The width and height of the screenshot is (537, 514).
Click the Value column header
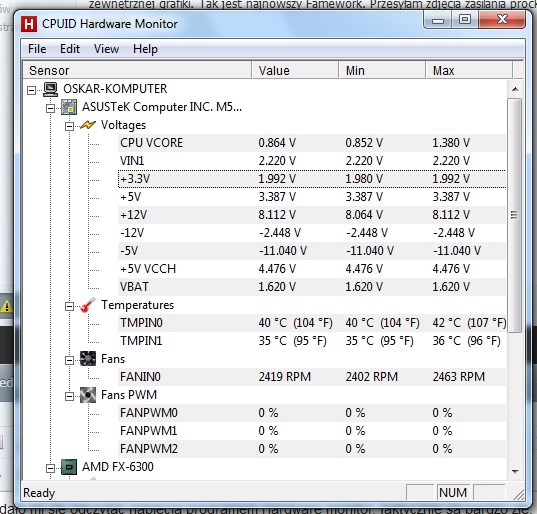tap(295, 71)
